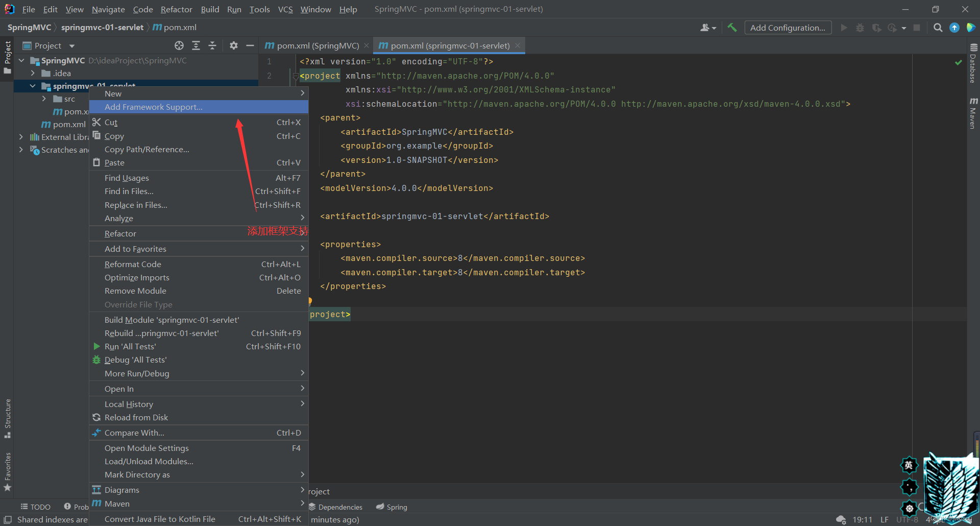
Task: Open Project panel settings gear icon
Action: coord(234,45)
